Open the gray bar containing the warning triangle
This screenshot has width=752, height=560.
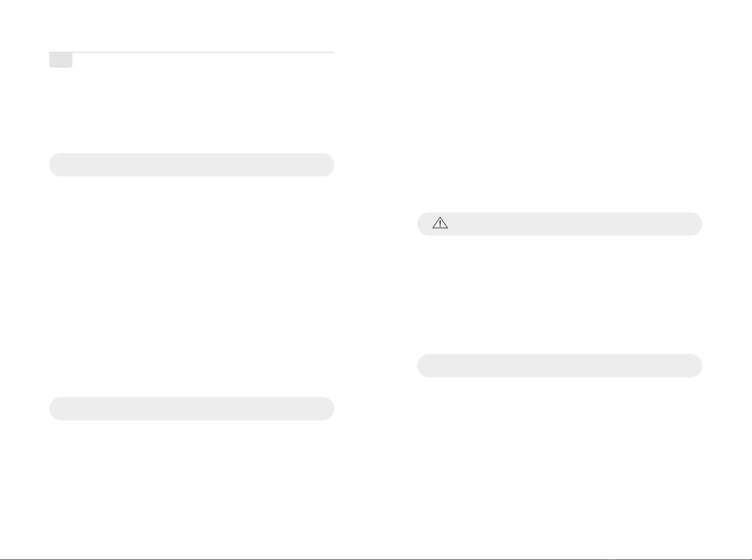560,224
